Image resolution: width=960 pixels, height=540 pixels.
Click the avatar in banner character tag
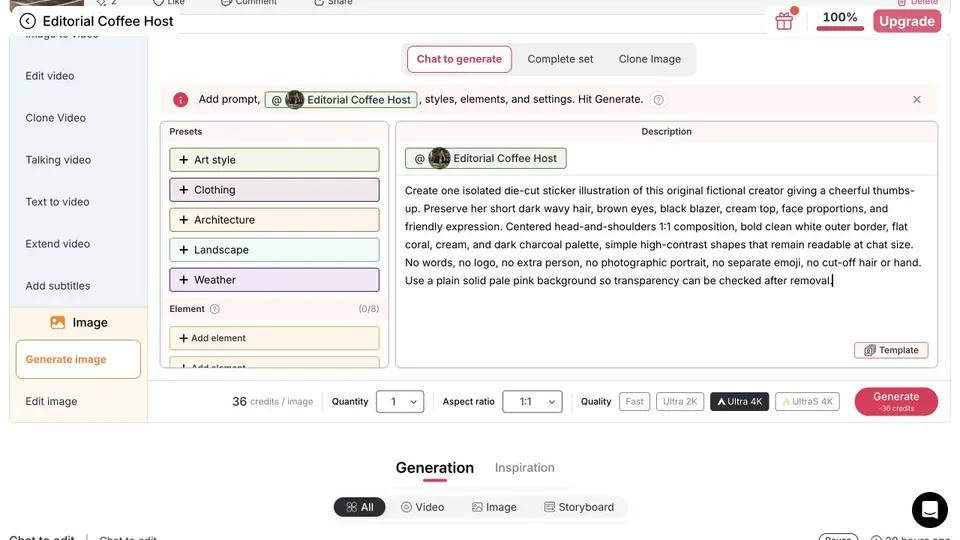tap(294, 100)
